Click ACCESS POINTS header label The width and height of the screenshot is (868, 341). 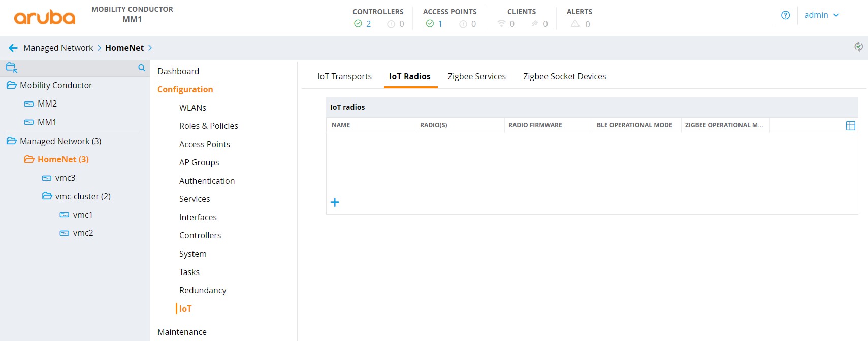450,12
